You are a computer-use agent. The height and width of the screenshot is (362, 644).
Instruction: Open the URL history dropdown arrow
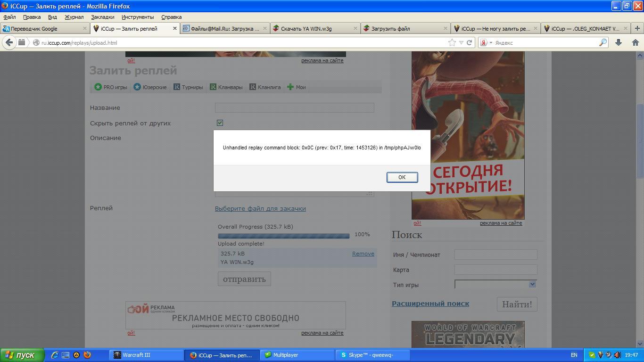point(461,42)
